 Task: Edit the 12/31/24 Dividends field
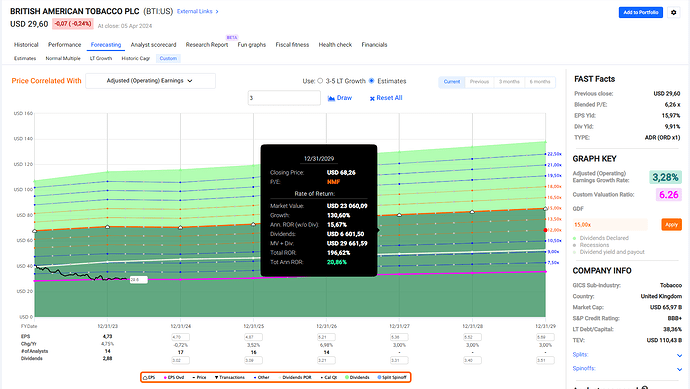[180, 360]
